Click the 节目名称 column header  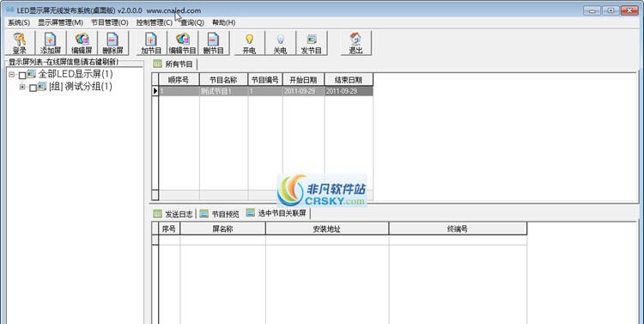223,80
